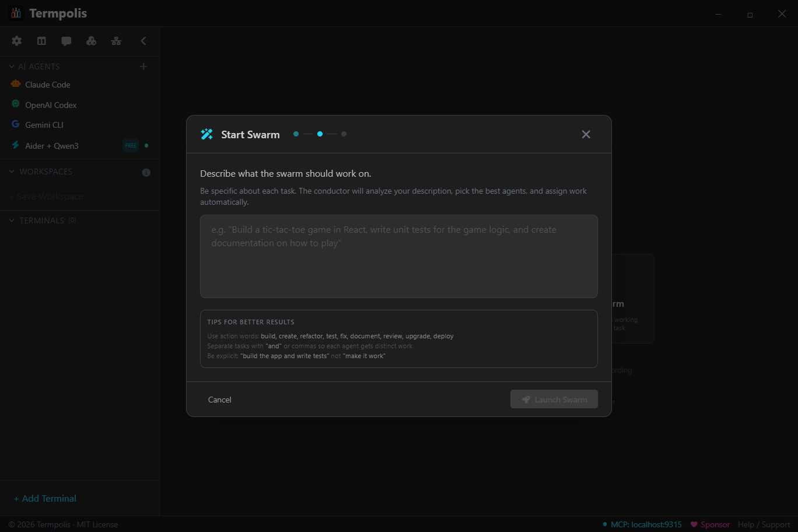Select the split panel layout icon
Viewport: 798px width, 532px height.
[x=41, y=41]
